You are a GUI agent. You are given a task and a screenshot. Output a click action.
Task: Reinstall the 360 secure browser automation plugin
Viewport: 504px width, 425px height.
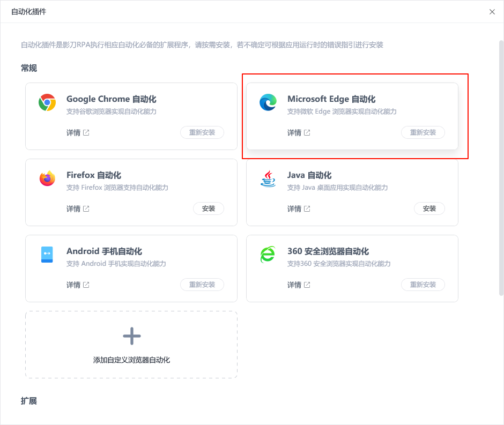[x=423, y=285]
